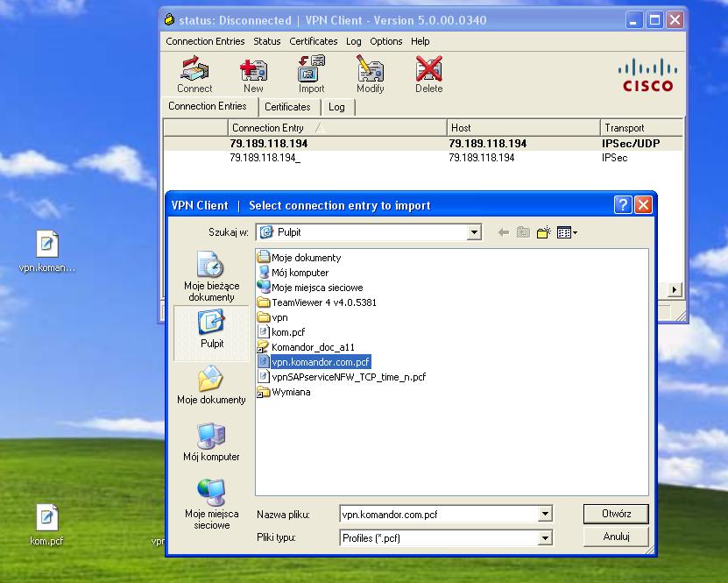Viewport: 728px width, 583px height.
Task: Open Moje bieżące dokumenty in places bar
Action: 211,276
